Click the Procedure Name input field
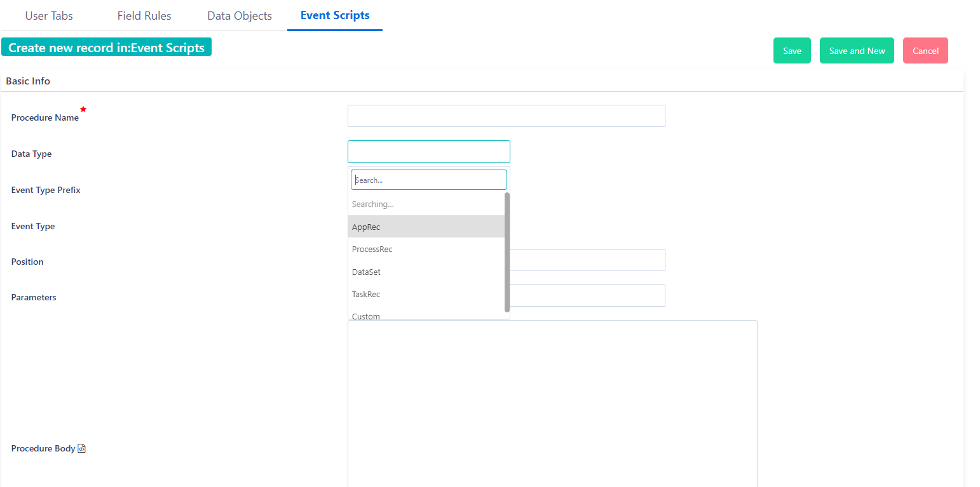 (506, 116)
